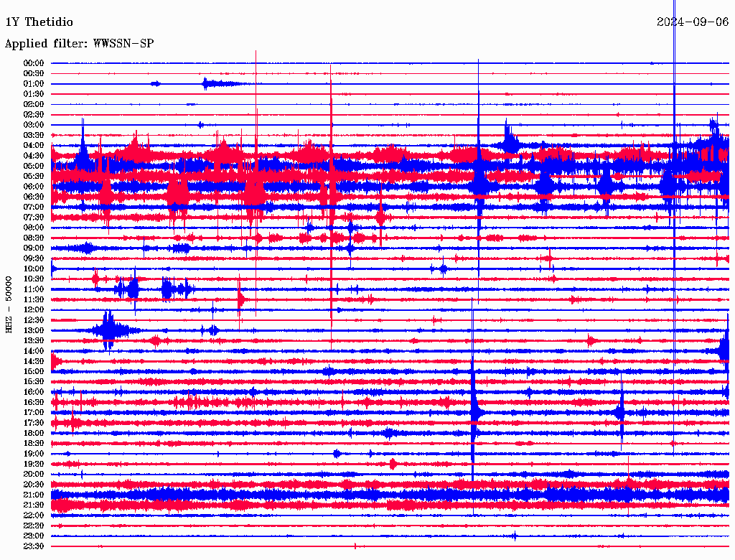Select the 04:30 time label
The height and width of the screenshot is (560, 735).
(x=34, y=156)
